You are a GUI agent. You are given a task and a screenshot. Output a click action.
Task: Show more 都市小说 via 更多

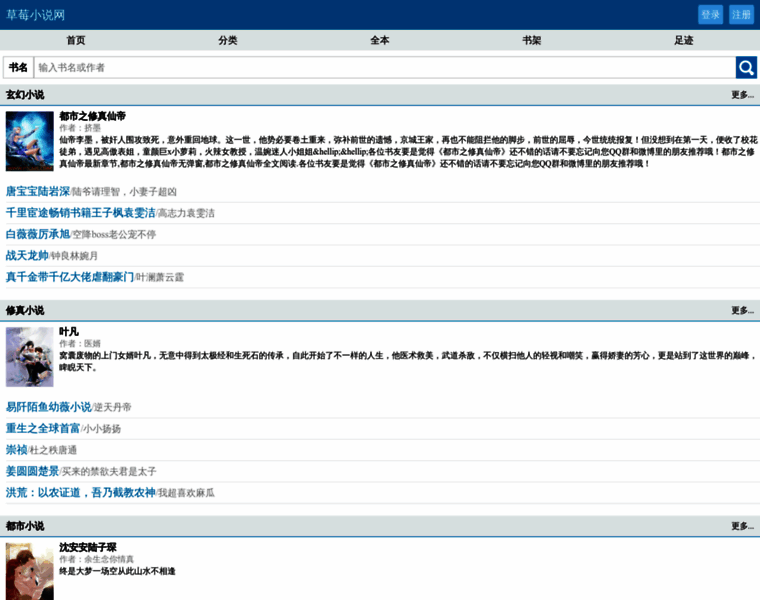pyautogui.click(x=743, y=526)
